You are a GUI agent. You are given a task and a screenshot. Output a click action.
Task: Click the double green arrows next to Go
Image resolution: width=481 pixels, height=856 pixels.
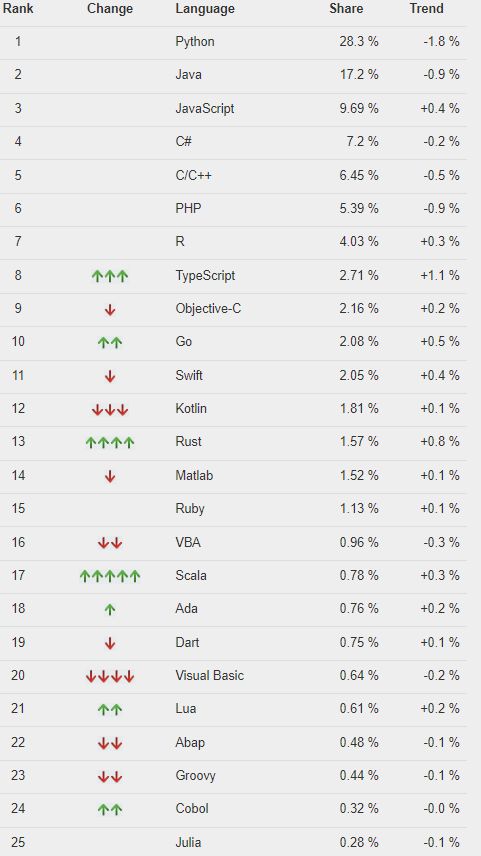110,342
